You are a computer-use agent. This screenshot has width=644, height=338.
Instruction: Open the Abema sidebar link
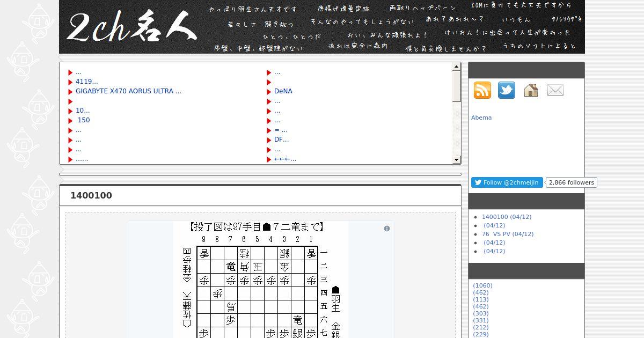[x=481, y=117]
